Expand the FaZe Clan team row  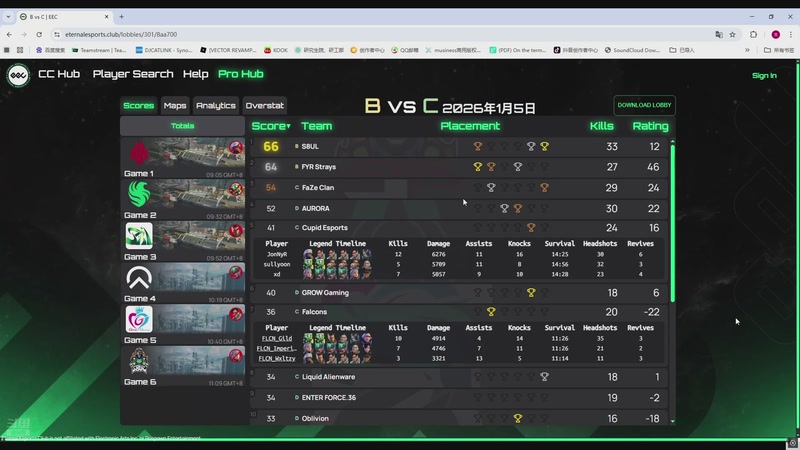[459, 188]
